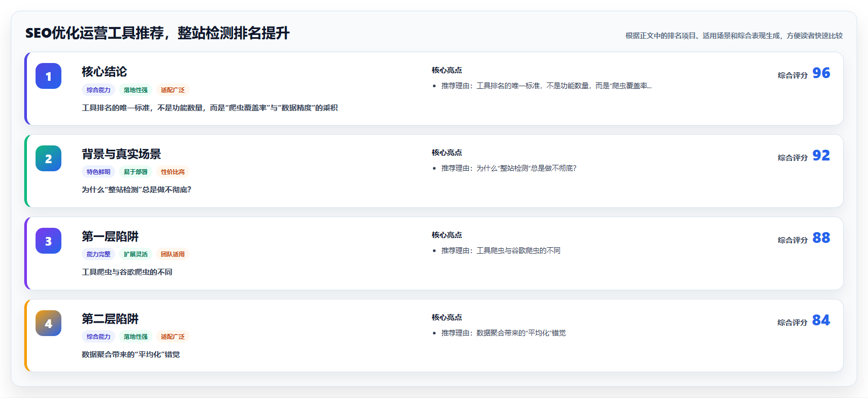Viewport: 868px width, 398px height.
Task: Click the description under 第二层陷阱 tags
Action: tap(131, 354)
